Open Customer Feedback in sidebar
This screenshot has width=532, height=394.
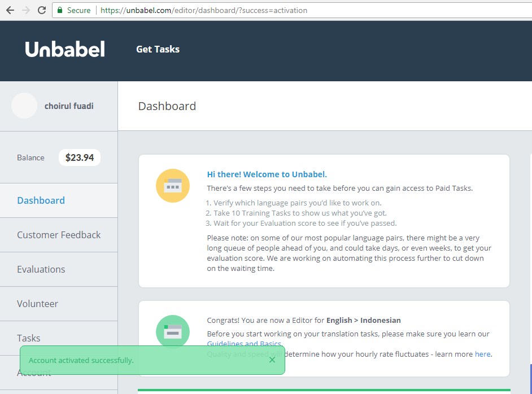(x=59, y=235)
